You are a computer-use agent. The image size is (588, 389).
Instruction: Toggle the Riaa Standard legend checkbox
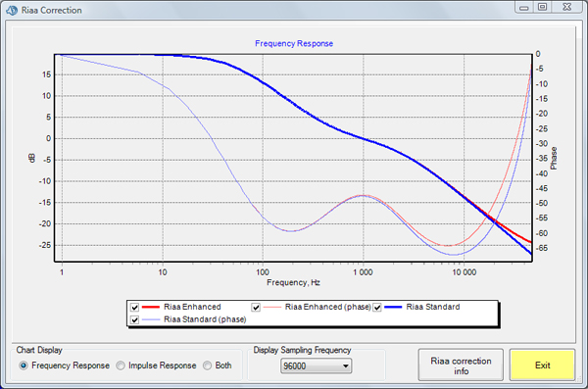pos(377,308)
